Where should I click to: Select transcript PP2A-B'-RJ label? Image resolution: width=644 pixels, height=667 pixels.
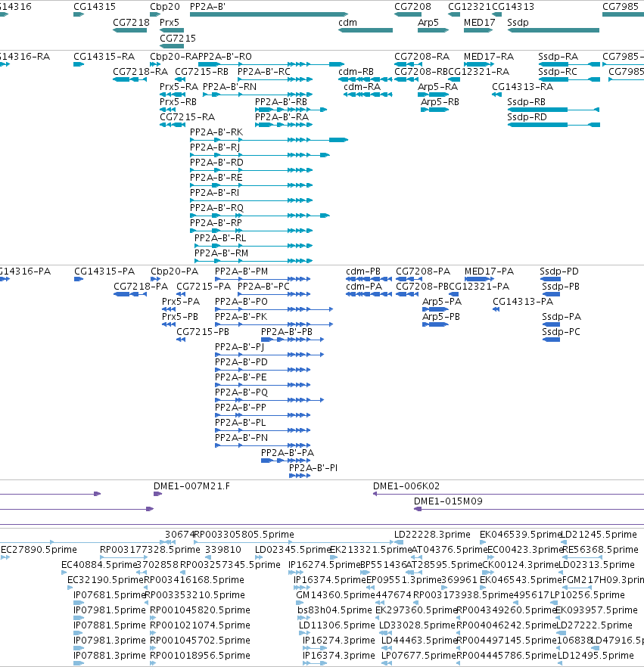coord(215,147)
